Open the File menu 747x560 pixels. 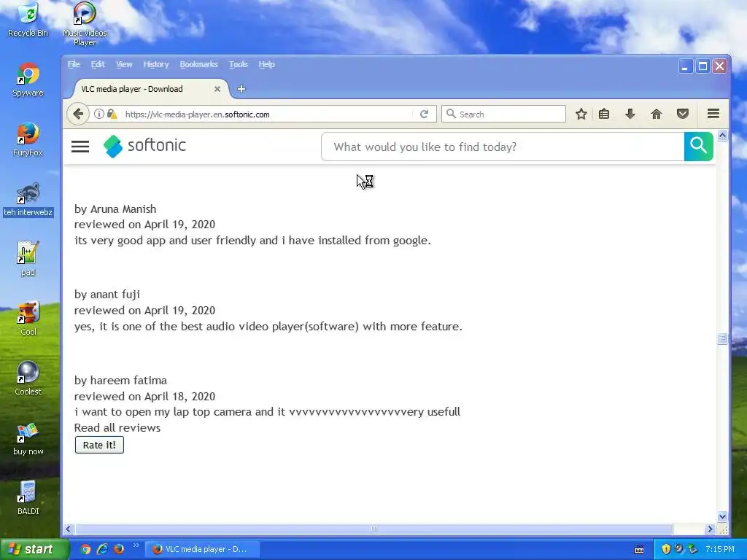pyautogui.click(x=74, y=64)
